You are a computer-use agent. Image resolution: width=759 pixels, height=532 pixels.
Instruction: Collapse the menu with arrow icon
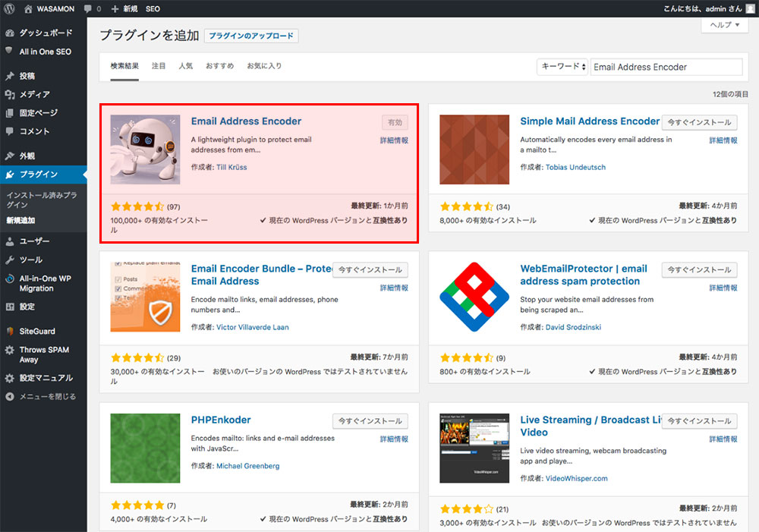click(x=10, y=396)
